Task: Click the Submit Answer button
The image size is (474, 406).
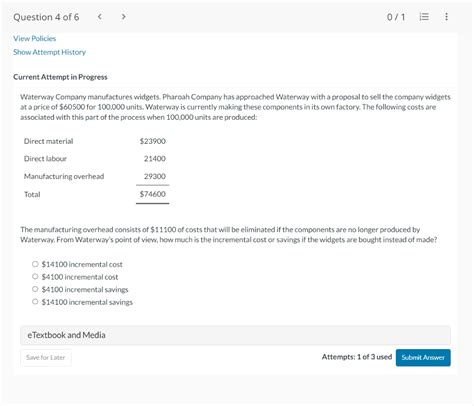Action: [x=423, y=357]
